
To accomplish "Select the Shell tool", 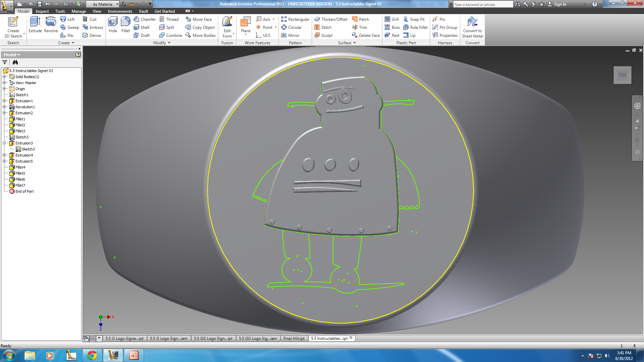I will [141, 27].
